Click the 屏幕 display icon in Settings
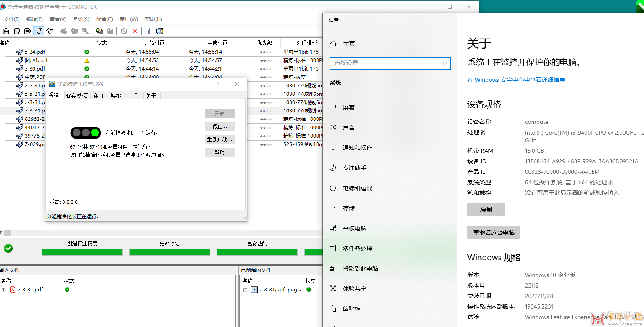This screenshot has width=644, height=327. pyautogui.click(x=333, y=107)
